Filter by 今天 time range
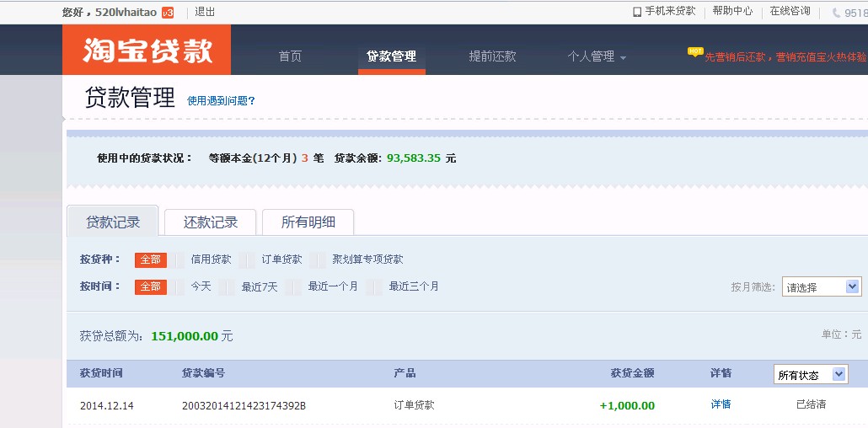Image resolution: width=868 pixels, height=428 pixels. coord(201,286)
